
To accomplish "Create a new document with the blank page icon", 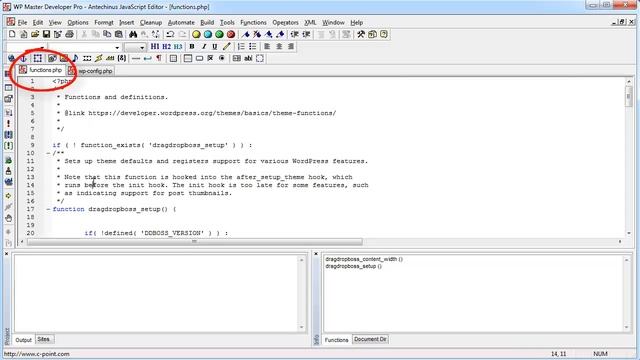I will point(12,34).
